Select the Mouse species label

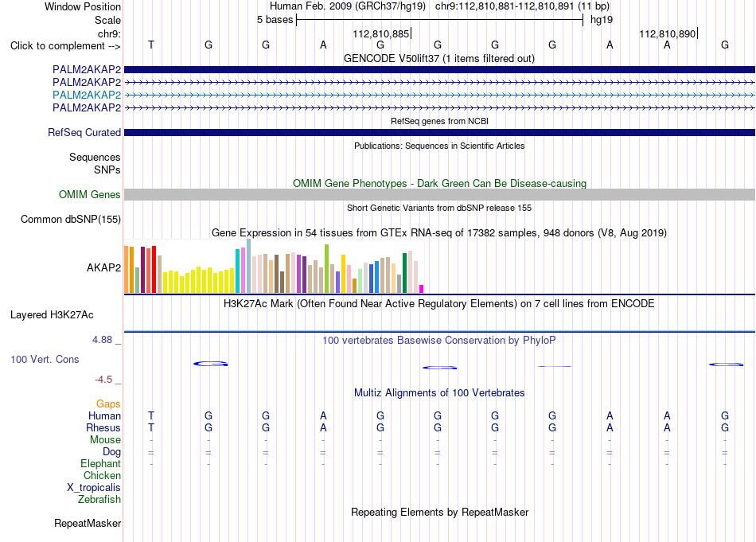pos(105,440)
